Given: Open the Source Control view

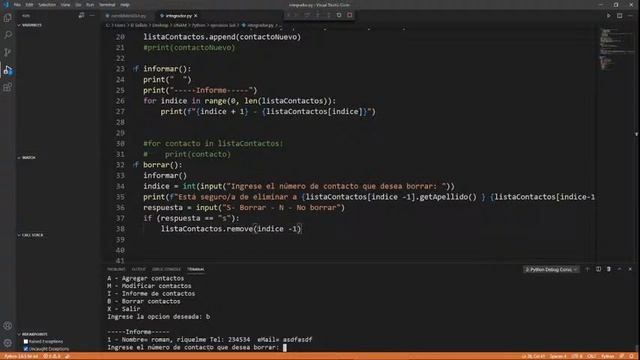Looking at the screenshot, I should pos(7,52).
